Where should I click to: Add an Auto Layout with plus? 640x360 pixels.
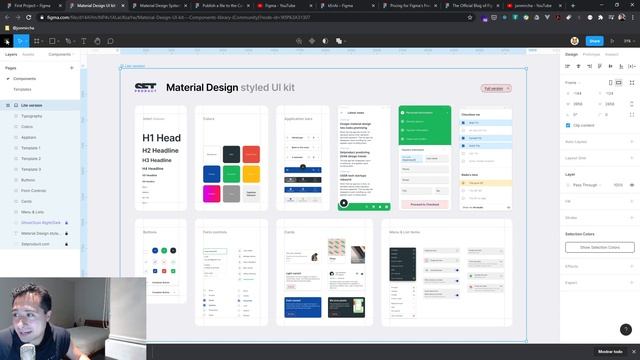coord(632,142)
